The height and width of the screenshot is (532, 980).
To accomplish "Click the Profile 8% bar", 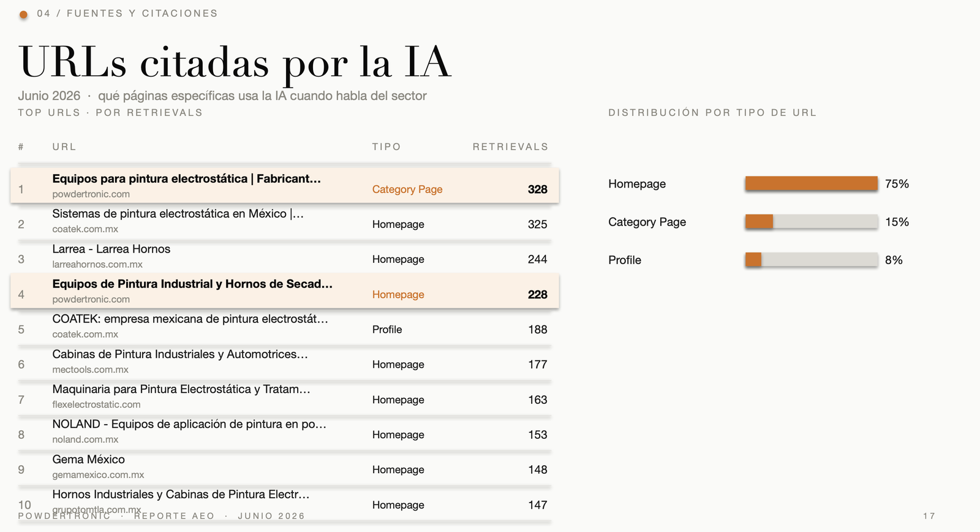I will coord(812,259).
